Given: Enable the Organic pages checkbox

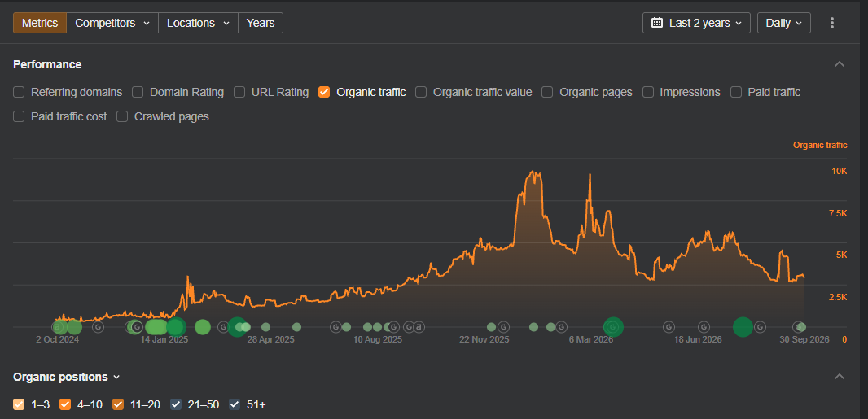Looking at the screenshot, I should coord(547,92).
